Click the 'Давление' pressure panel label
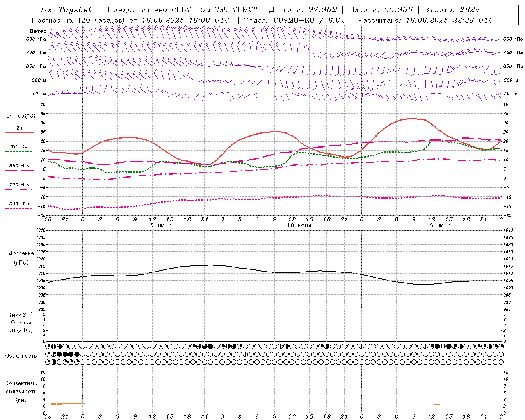525x420 pixels. 21,253
